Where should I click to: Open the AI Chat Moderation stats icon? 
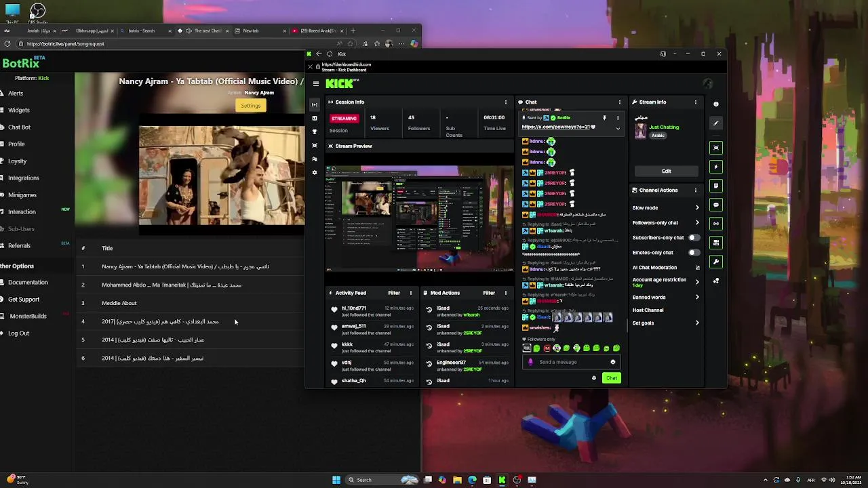[x=697, y=268]
